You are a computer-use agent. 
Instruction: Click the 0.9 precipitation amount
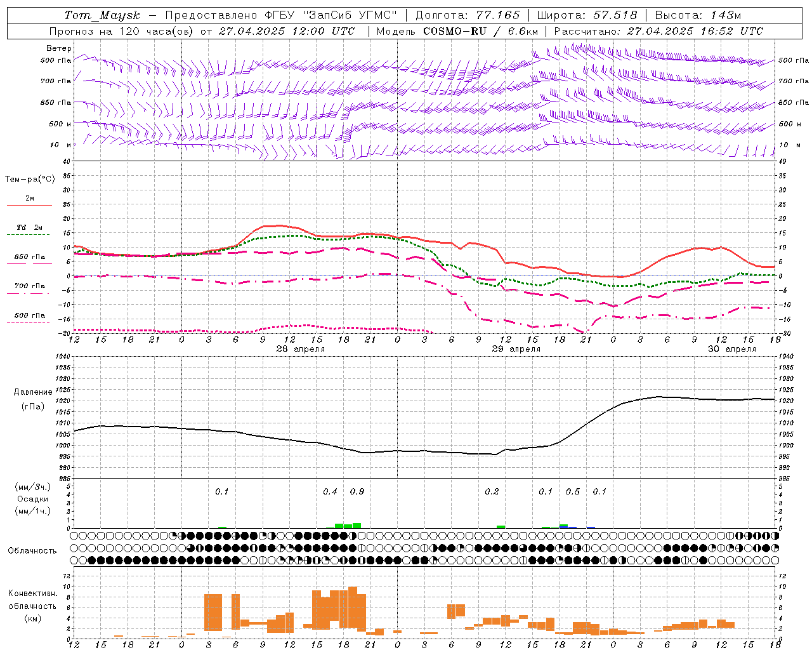click(357, 491)
